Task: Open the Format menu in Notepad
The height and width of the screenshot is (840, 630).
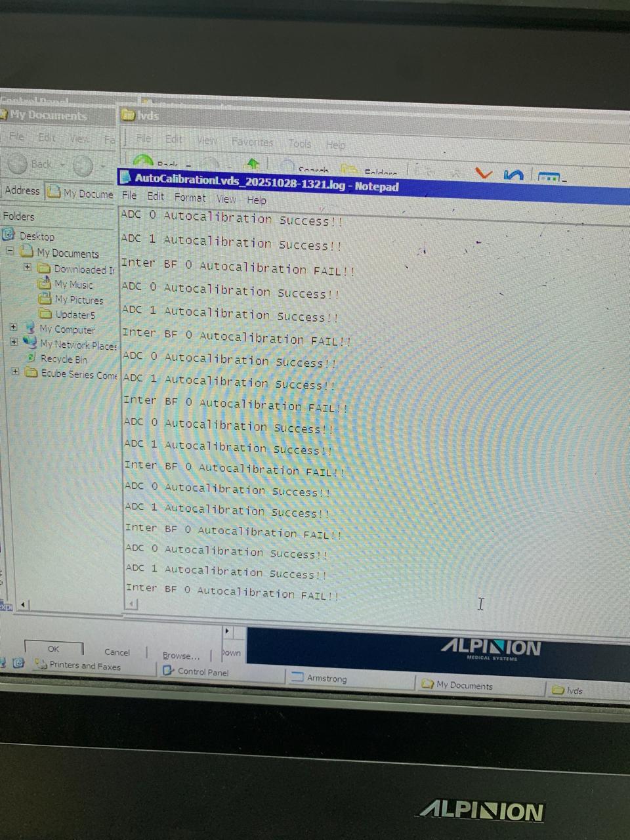Action: click(190, 198)
